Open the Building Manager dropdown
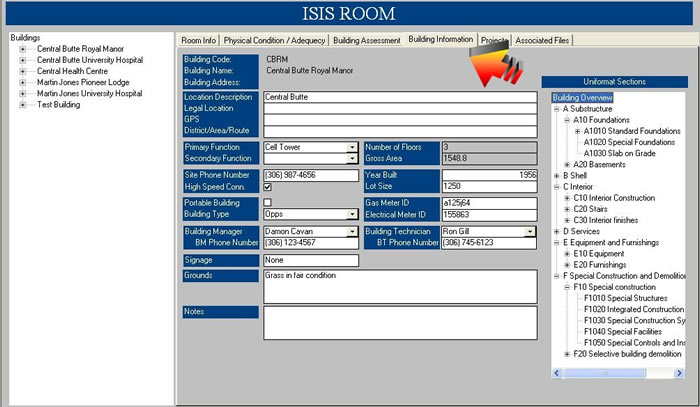The height and width of the screenshot is (407, 700). [x=352, y=232]
